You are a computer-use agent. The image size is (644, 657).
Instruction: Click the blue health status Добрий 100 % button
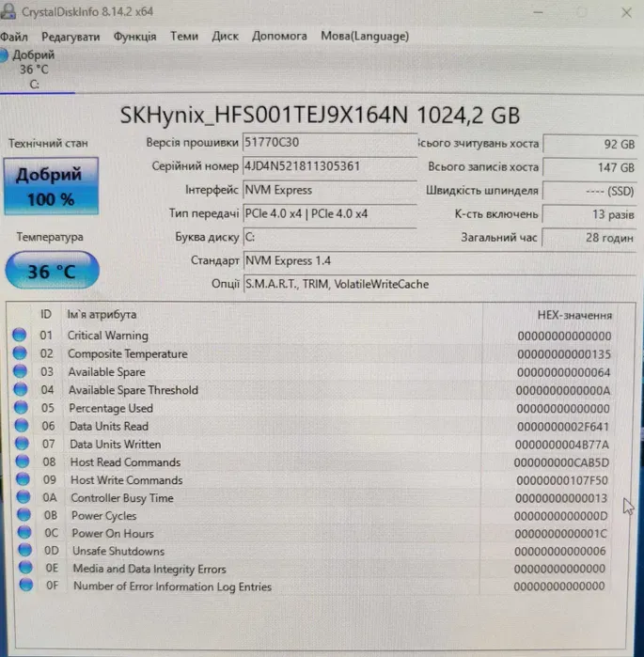pyautogui.click(x=51, y=186)
